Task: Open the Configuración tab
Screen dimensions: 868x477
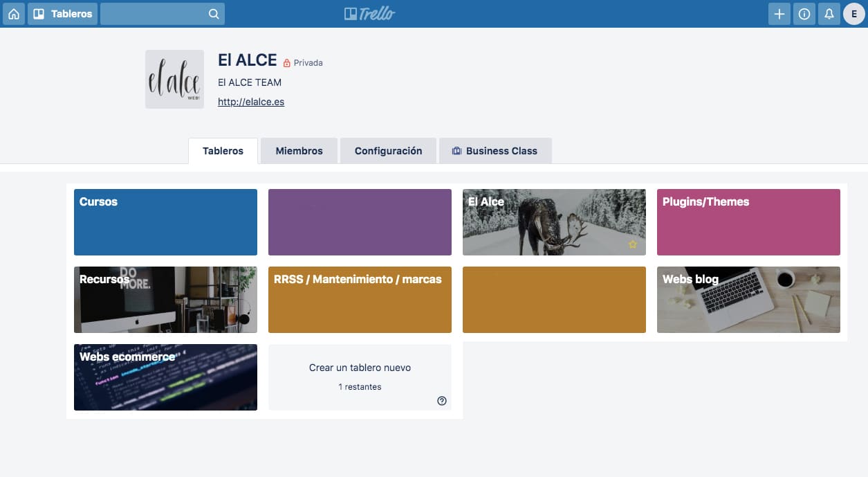Action: (x=388, y=151)
